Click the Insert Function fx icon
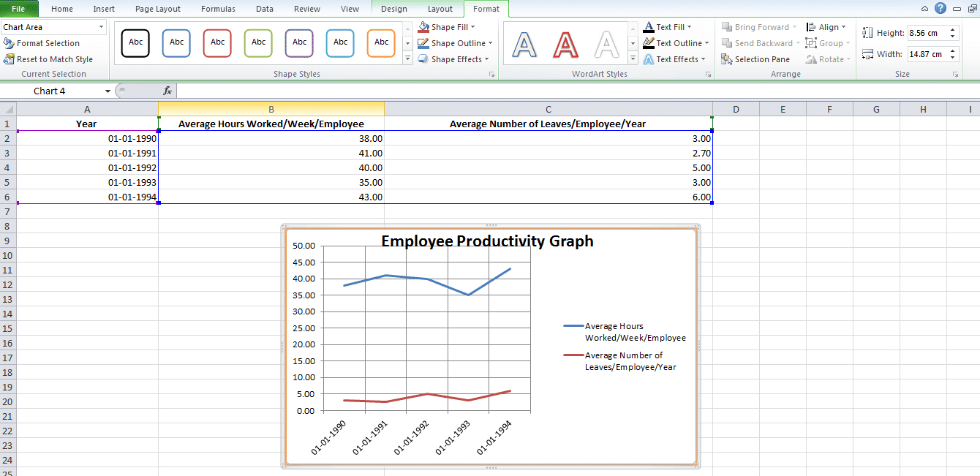Image resolution: width=980 pixels, height=476 pixels. [x=167, y=91]
